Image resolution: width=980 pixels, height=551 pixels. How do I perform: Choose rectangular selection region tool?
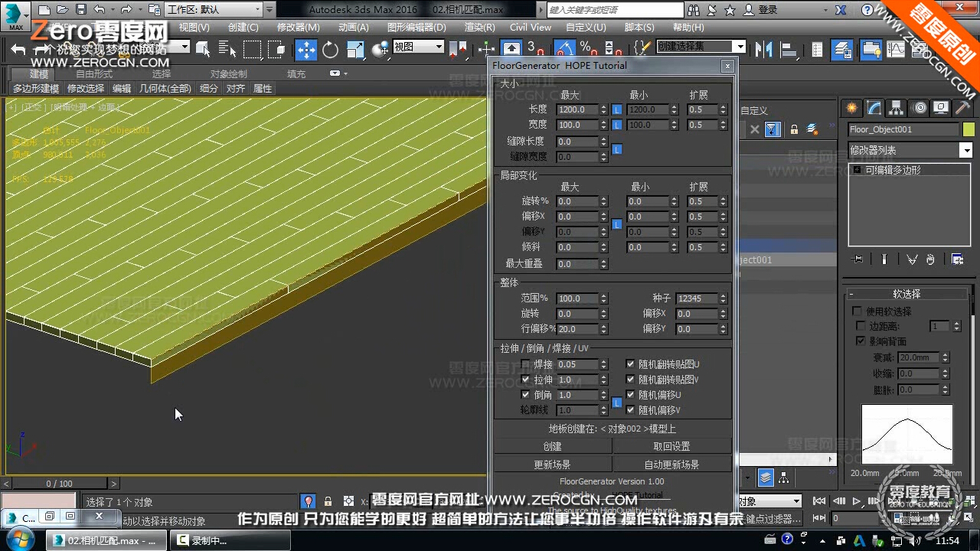pos(252,49)
